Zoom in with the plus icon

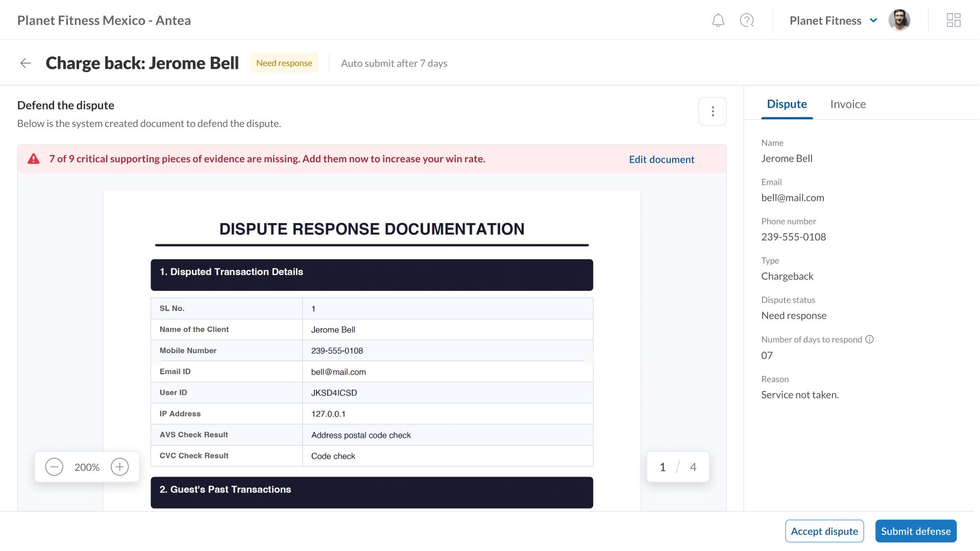[120, 467]
